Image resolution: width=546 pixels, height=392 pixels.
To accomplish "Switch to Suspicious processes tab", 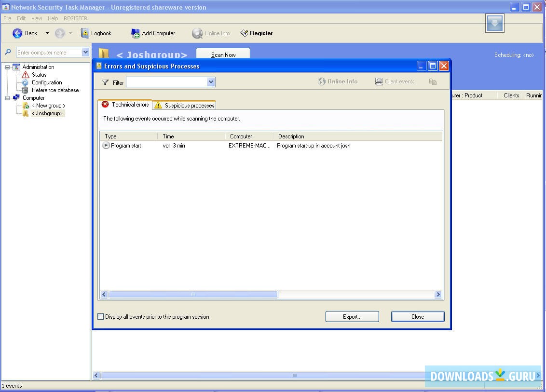I will pos(184,105).
